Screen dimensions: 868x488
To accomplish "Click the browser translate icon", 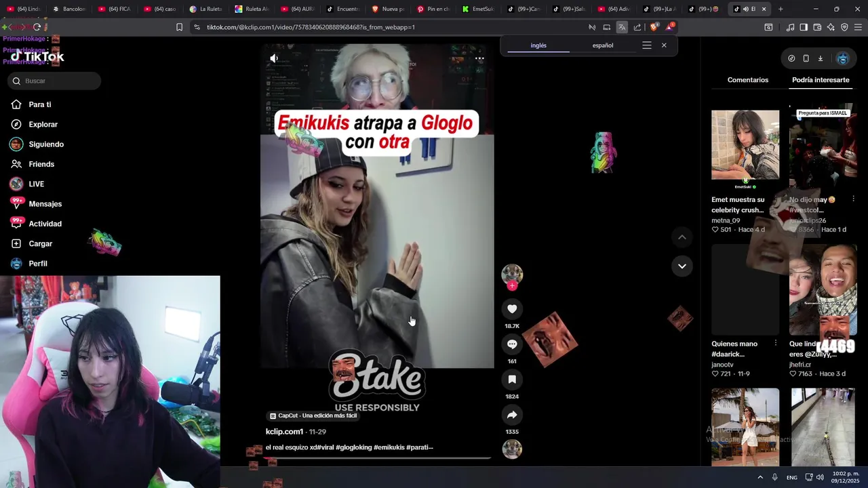I will pos(622,27).
